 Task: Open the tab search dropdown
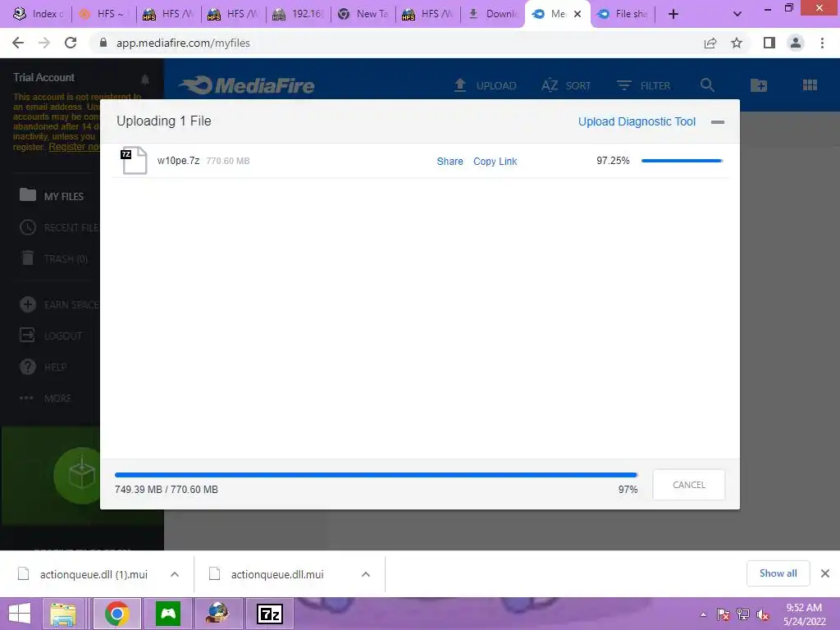point(737,14)
